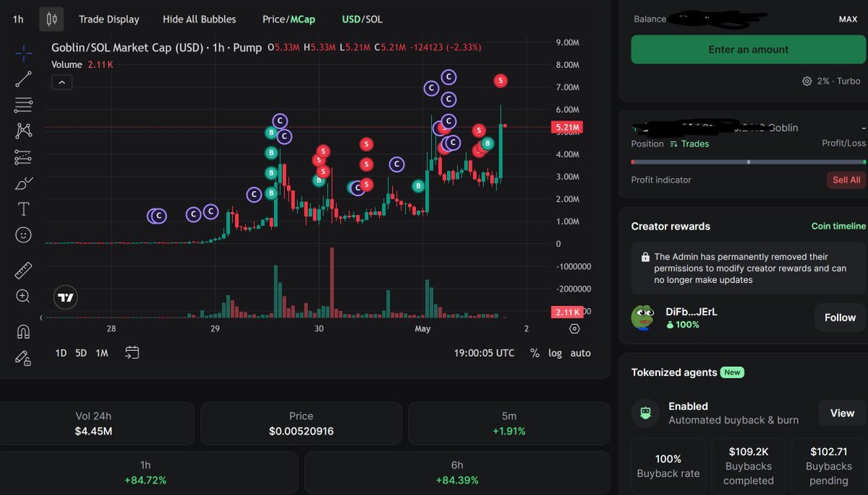Click the 19:00:05 UTC timezone selector
Screen dimensions: 868x495
tap(485, 353)
